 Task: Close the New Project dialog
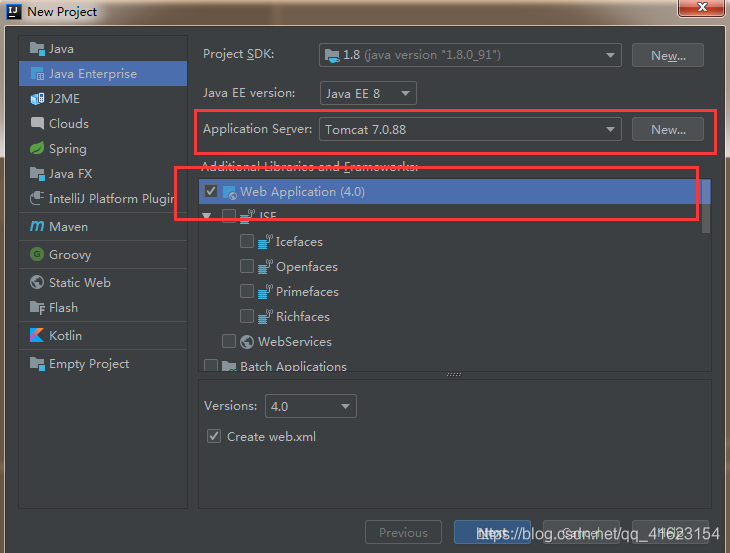[701, 7]
